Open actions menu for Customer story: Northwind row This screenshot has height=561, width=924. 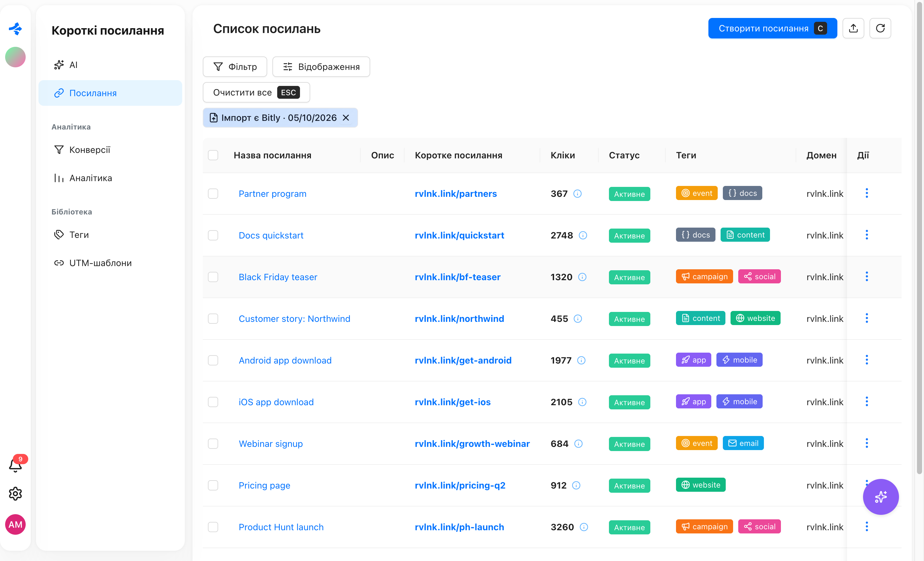click(x=866, y=318)
